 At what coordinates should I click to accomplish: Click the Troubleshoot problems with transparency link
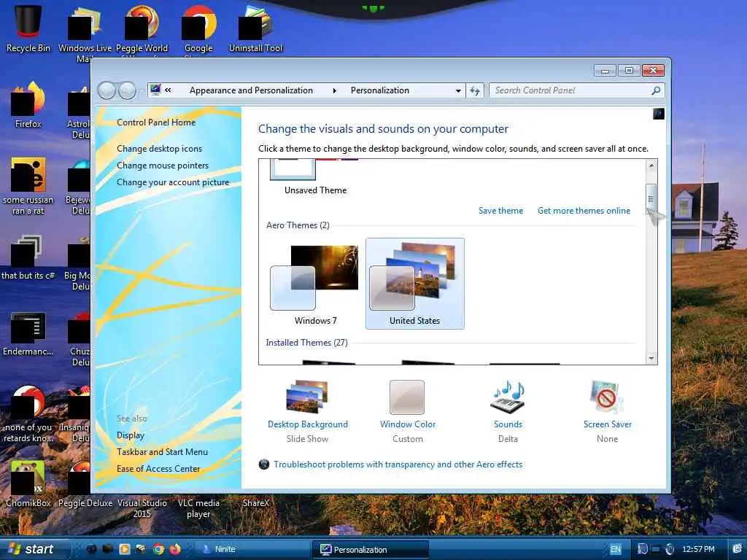(398, 464)
